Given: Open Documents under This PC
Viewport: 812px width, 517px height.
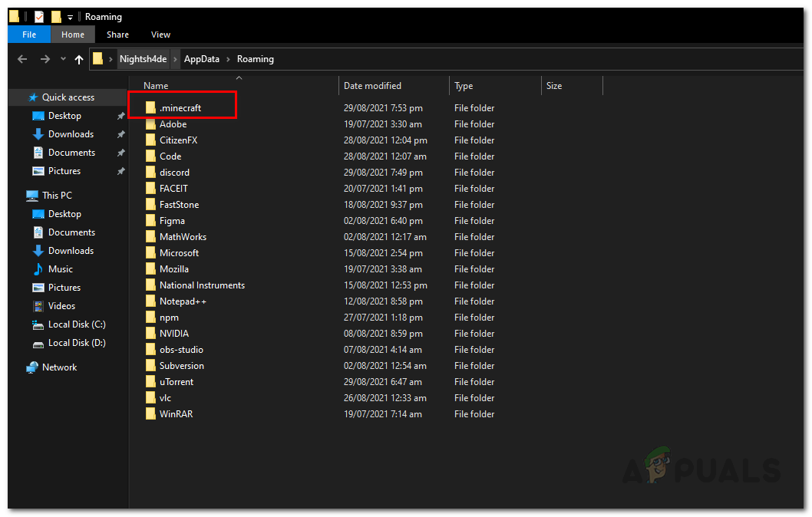Looking at the screenshot, I should tap(71, 232).
